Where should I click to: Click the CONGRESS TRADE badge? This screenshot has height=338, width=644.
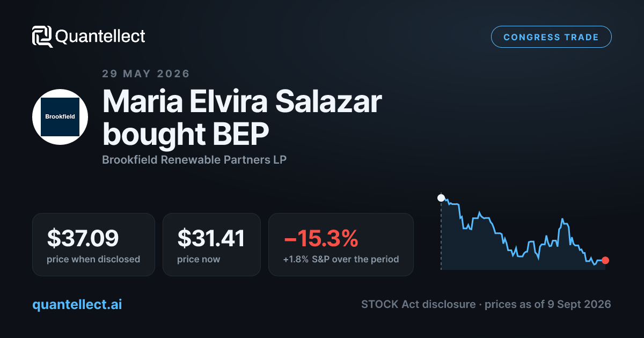tap(551, 37)
